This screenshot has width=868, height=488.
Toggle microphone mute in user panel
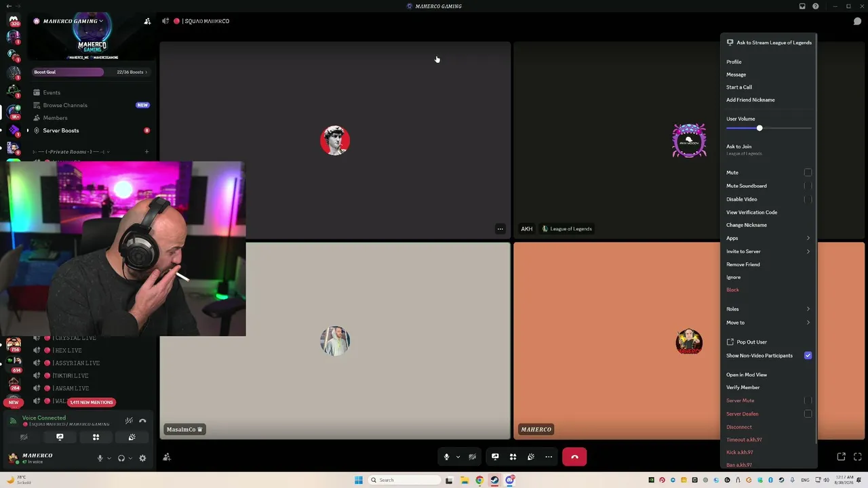(x=100, y=458)
